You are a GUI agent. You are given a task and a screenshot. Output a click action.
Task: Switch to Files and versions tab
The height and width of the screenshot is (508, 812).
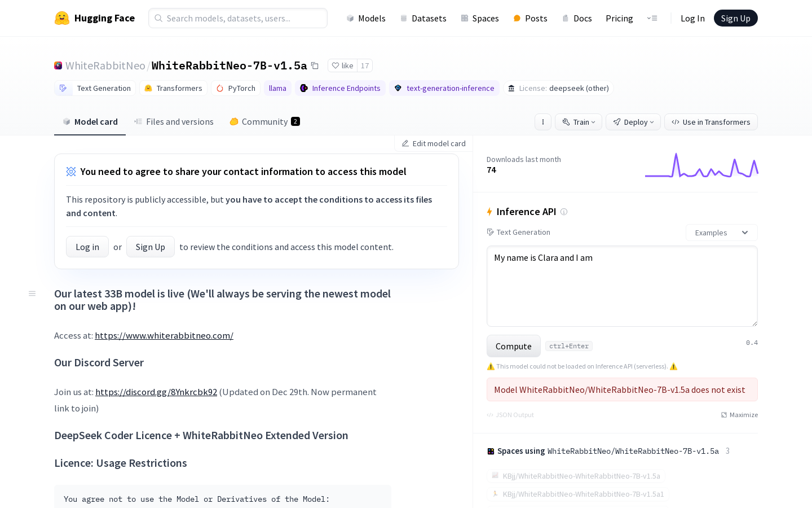click(x=174, y=122)
